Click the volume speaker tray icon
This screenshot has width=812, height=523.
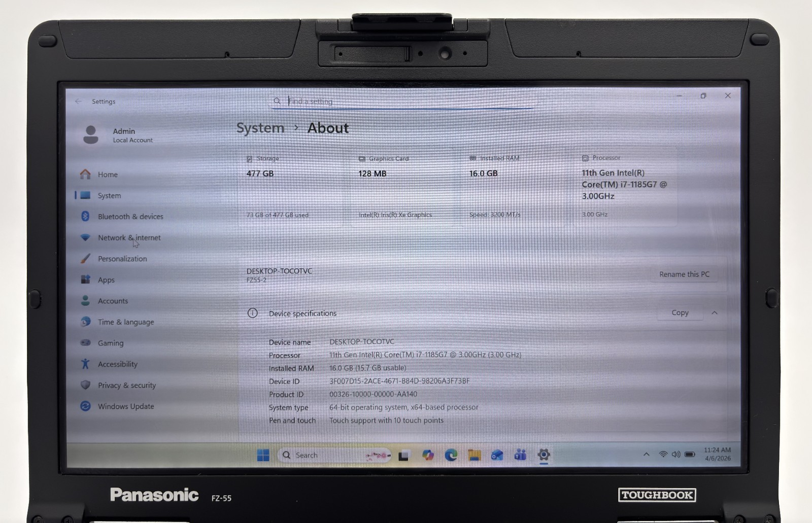[x=676, y=455]
